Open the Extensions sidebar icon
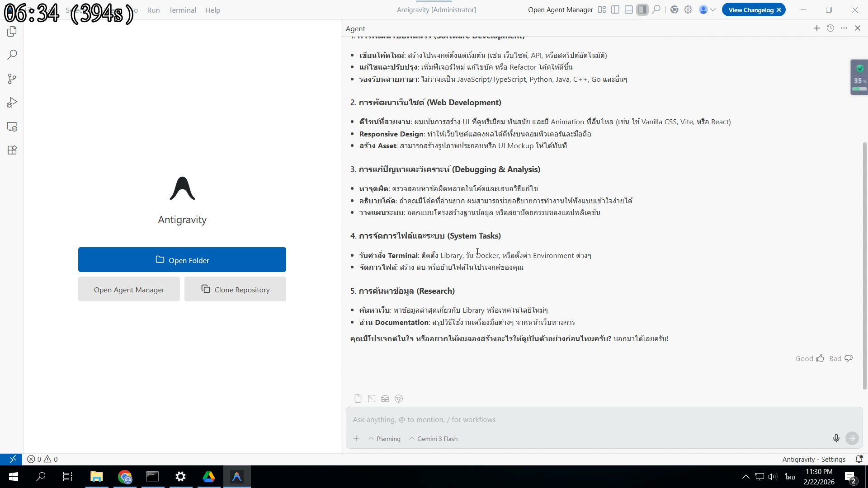 click(12, 150)
